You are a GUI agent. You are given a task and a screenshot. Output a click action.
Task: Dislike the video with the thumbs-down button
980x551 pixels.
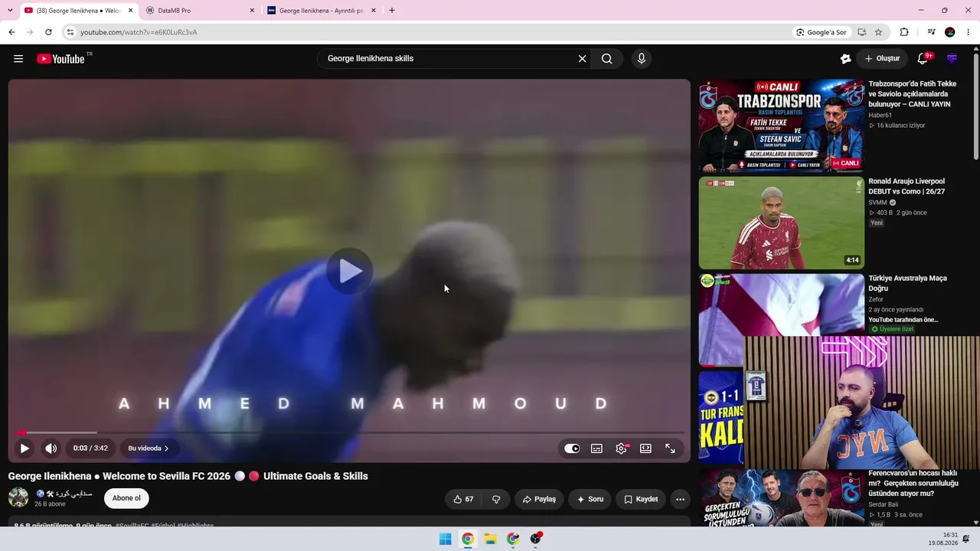point(496,499)
